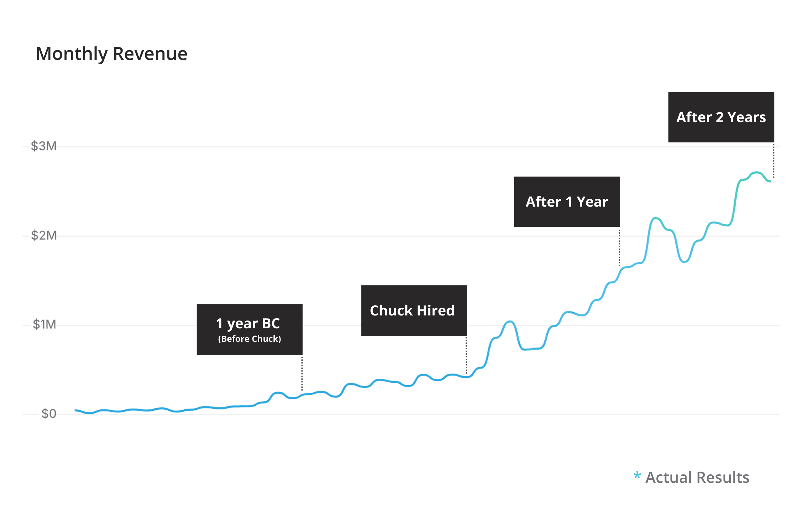The image size is (803, 532).
Task: Click the highest peak of the revenue line
Action: coord(756,173)
